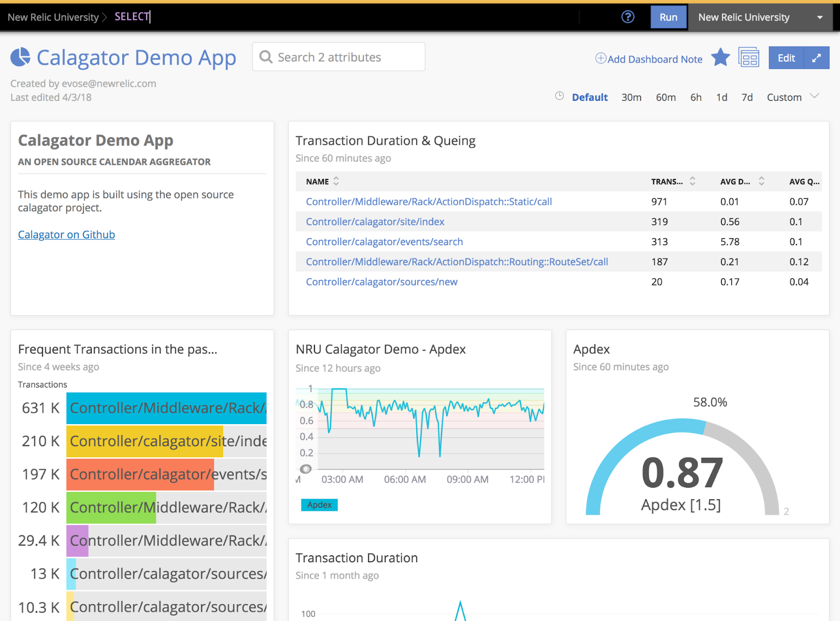Click the 10.3 K transaction bar
This screenshot has width=840, height=621.
click(x=70, y=607)
